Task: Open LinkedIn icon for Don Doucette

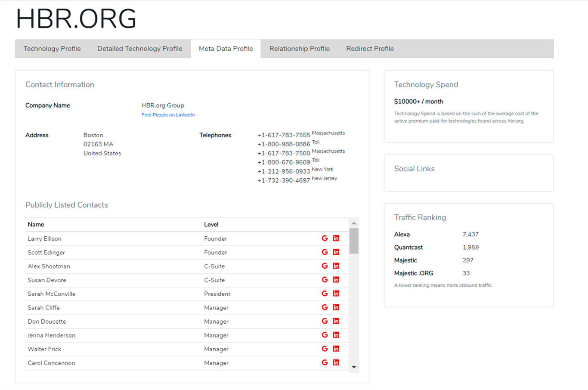Action: pos(336,321)
